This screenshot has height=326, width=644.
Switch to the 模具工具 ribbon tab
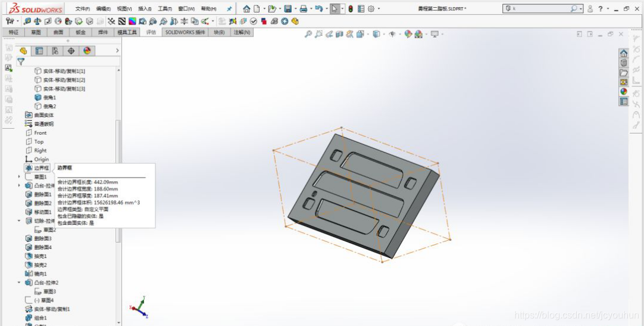[127, 32]
